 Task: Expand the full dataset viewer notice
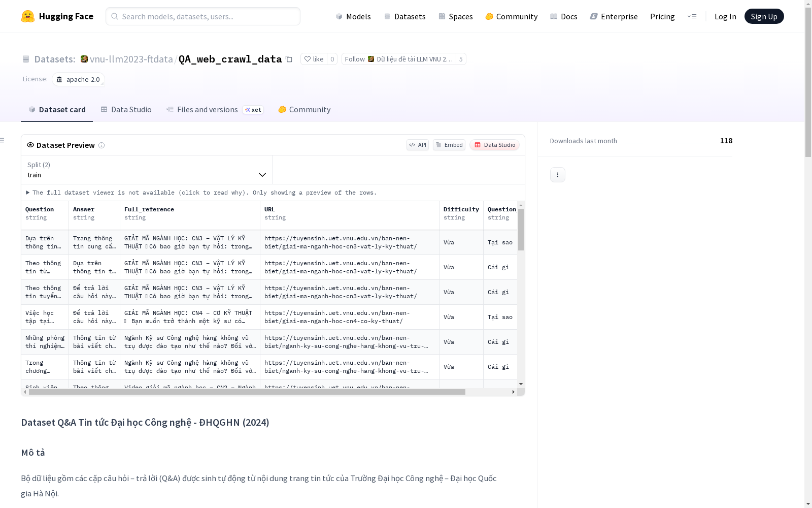201,193
